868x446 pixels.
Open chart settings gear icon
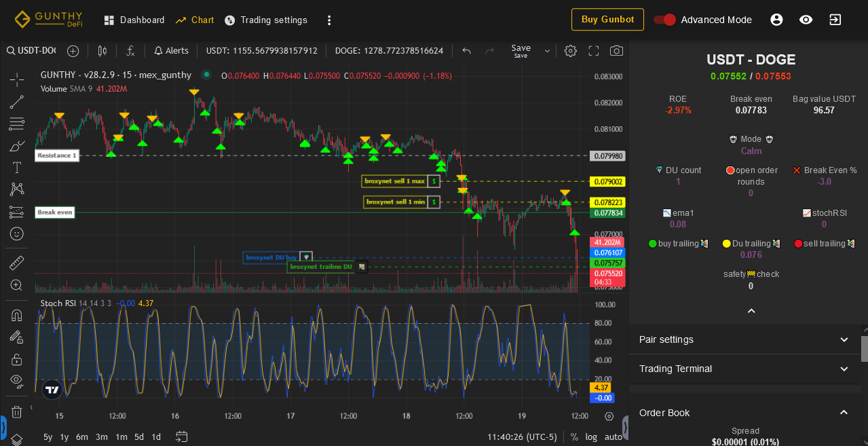(x=571, y=51)
